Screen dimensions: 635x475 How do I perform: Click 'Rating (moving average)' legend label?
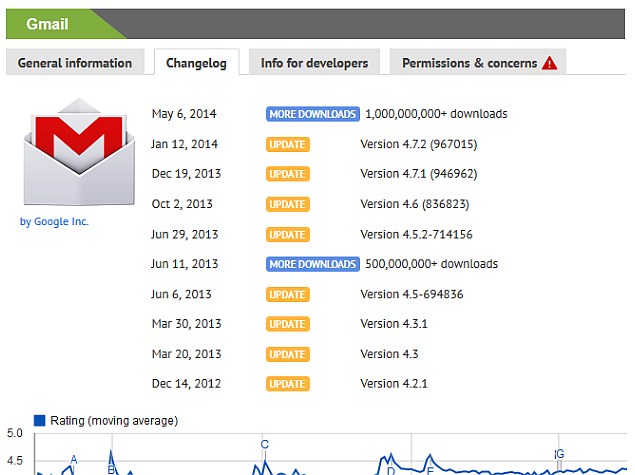[x=114, y=421]
